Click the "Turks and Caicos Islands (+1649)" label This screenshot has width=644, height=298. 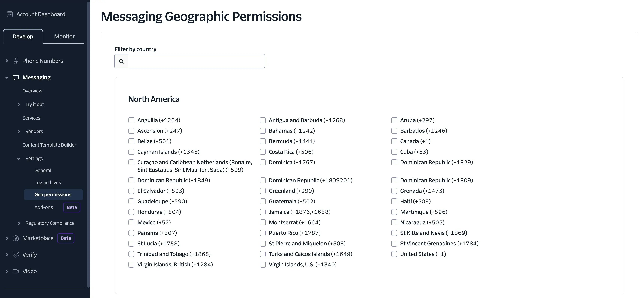click(311, 254)
